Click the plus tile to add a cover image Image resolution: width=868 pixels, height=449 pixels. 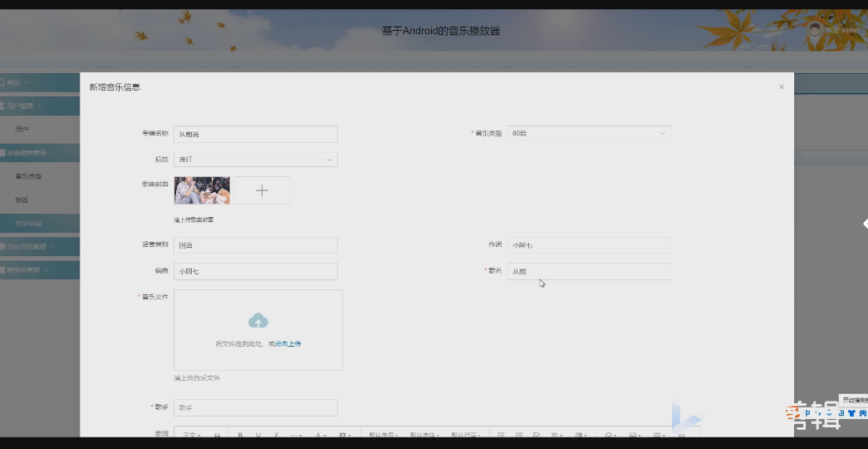[x=262, y=190]
